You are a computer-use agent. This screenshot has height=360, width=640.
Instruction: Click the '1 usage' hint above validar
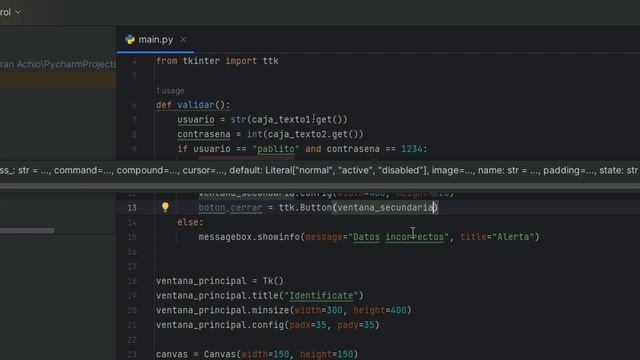point(170,91)
